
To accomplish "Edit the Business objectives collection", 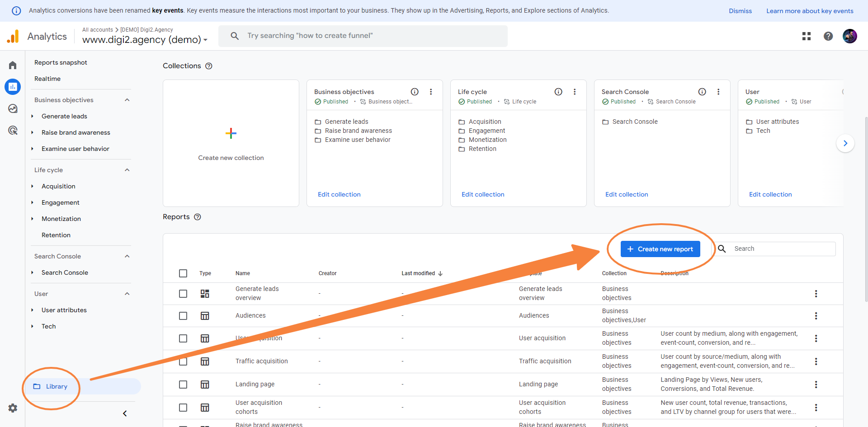I will pos(339,194).
